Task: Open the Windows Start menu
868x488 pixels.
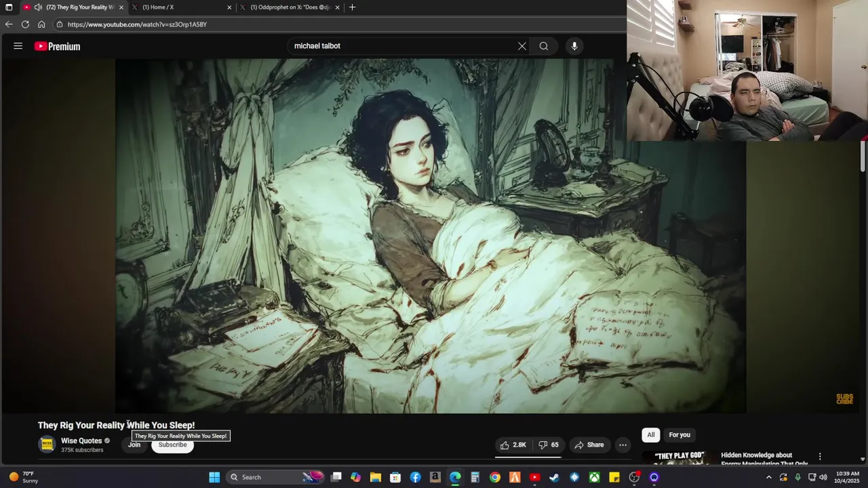Action: tap(214, 477)
